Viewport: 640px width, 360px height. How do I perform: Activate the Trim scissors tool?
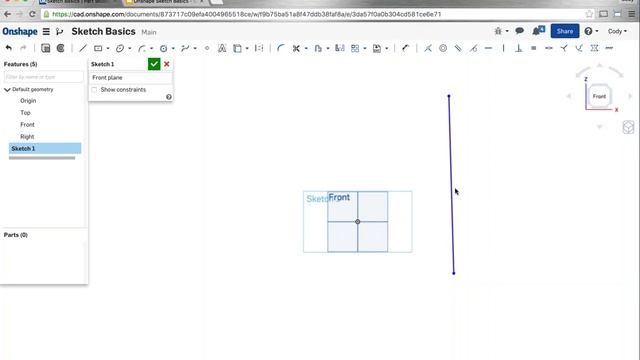[x=296, y=48]
